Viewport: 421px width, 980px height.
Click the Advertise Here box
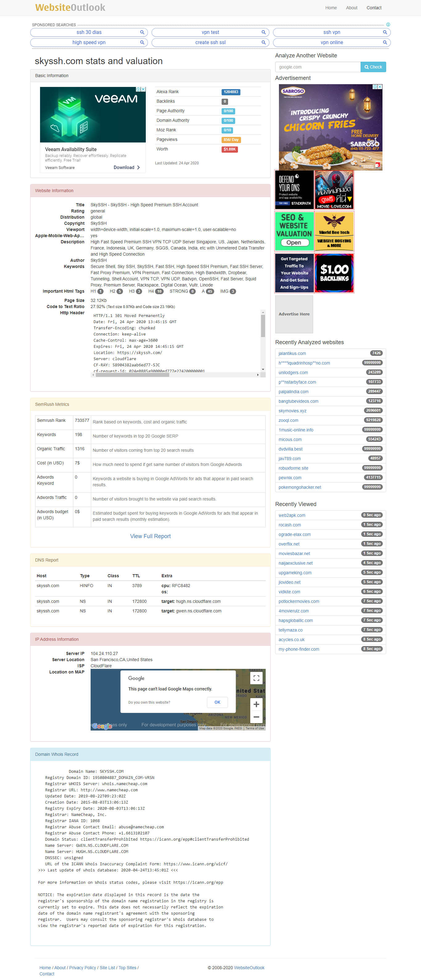tap(294, 314)
